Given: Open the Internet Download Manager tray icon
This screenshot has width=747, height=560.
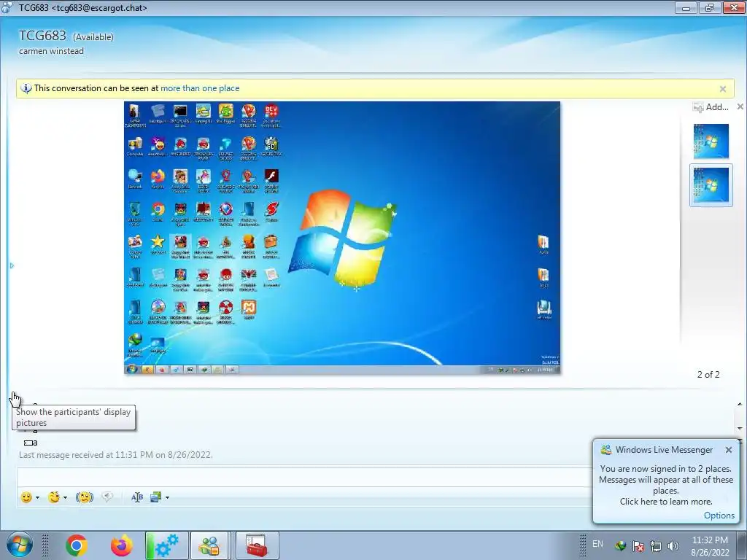Looking at the screenshot, I should [620, 545].
